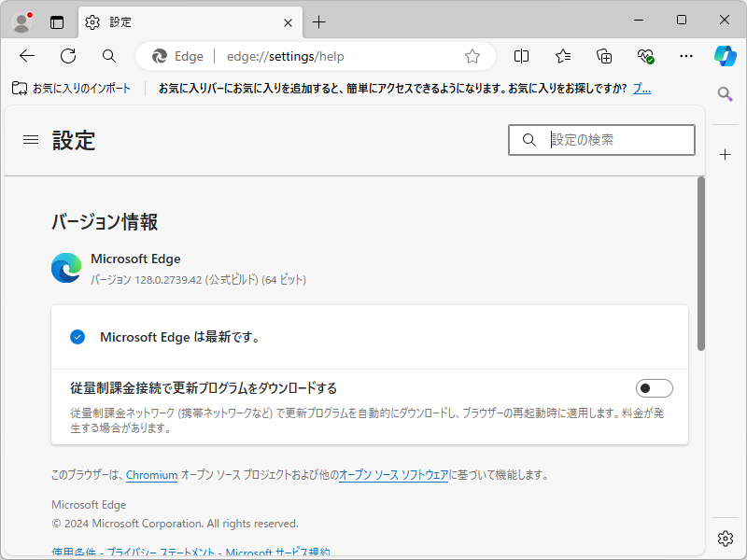This screenshot has width=747, height=560.
Task: Click the profile avatar icon
Action: (21, 21)
